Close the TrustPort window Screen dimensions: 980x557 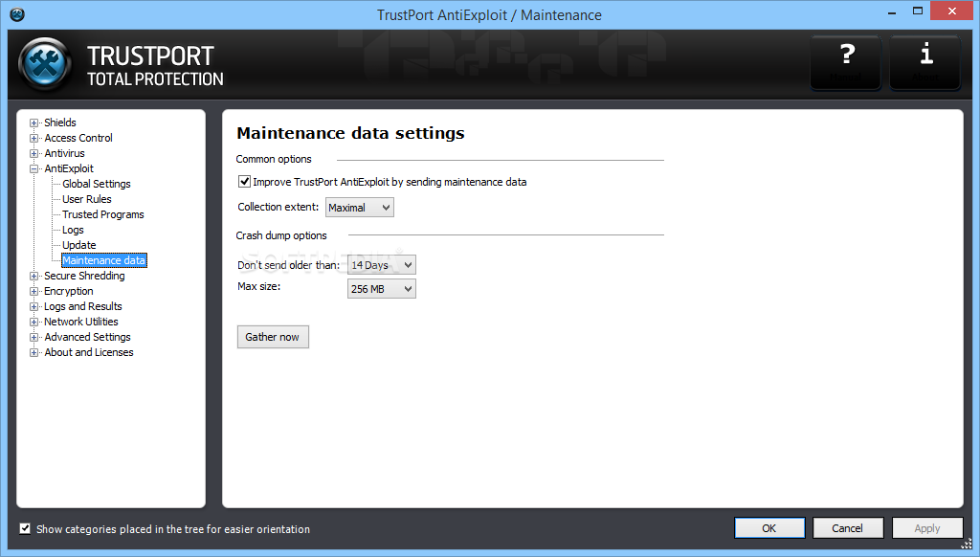tap(952, 11)
